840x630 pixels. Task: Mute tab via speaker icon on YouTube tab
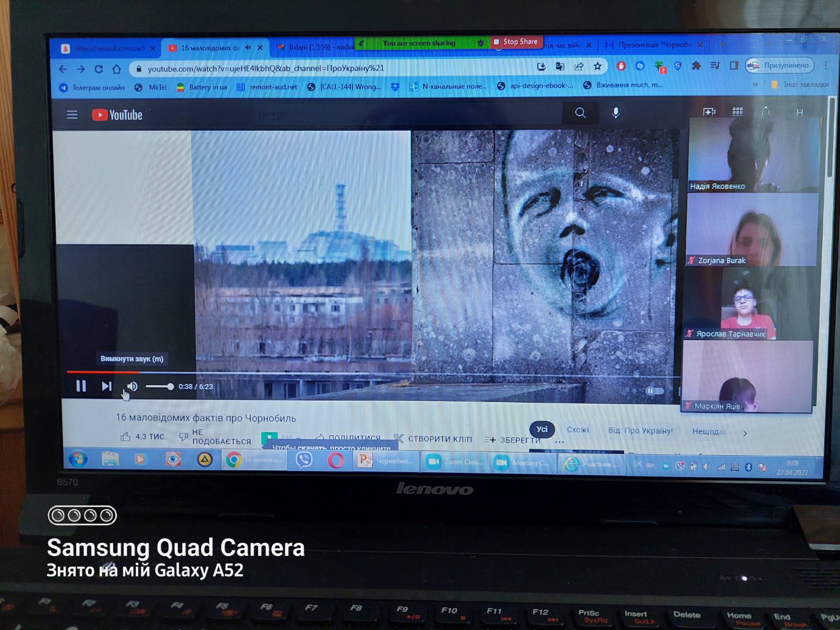point(248,48)
